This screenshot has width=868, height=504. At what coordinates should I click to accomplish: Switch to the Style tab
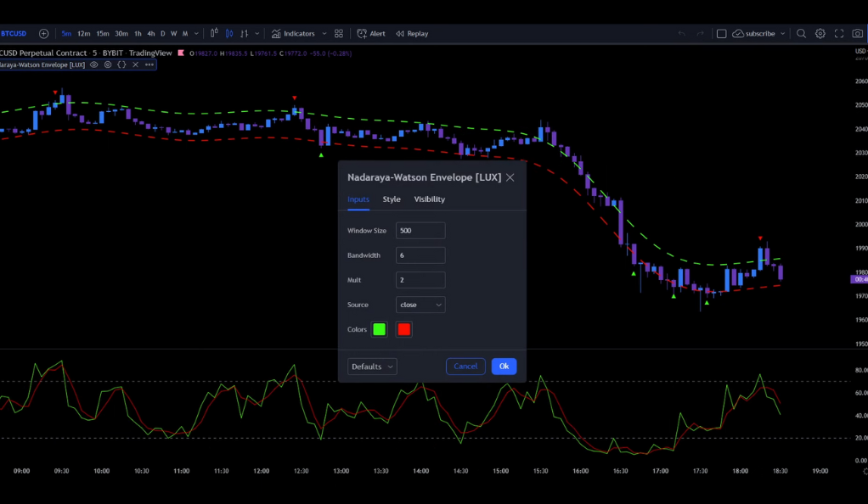pos(392,199)
